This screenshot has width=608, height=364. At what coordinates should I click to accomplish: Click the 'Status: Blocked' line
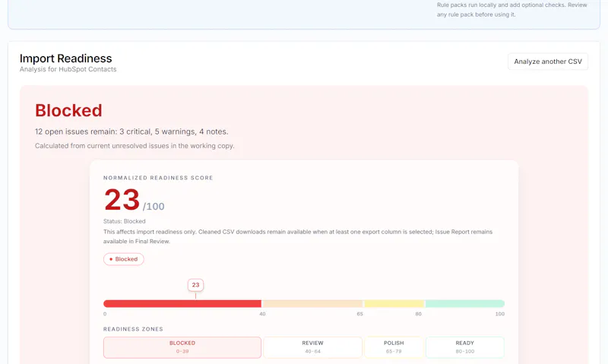125,221
